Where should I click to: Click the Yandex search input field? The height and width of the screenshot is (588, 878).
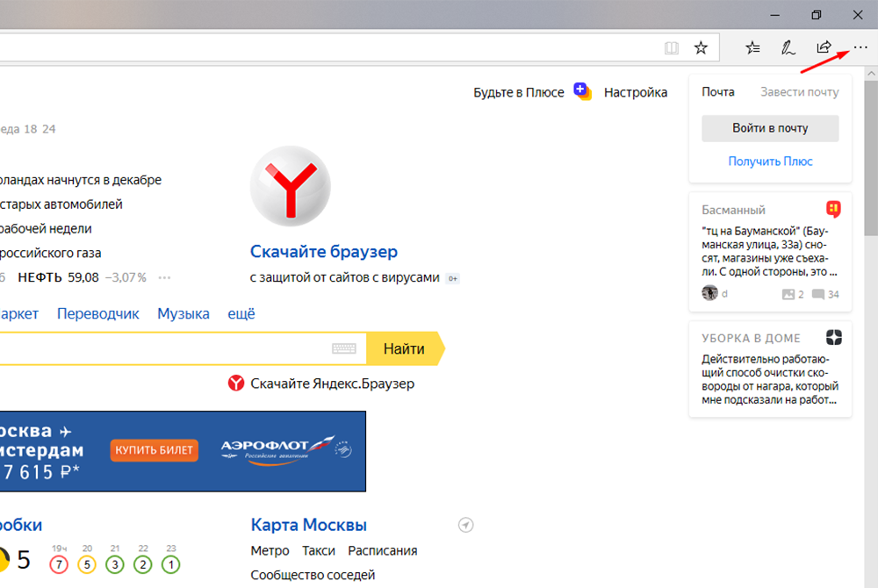158,348
